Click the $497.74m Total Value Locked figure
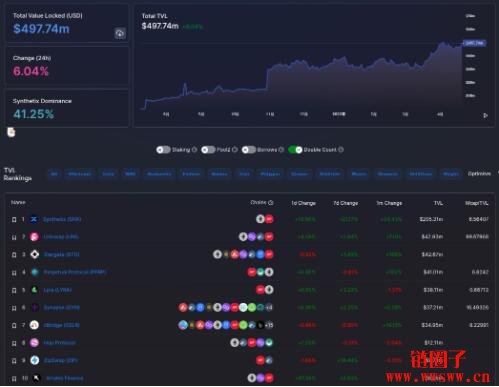This screenshot has width=499, height=387. click(41, 29)
